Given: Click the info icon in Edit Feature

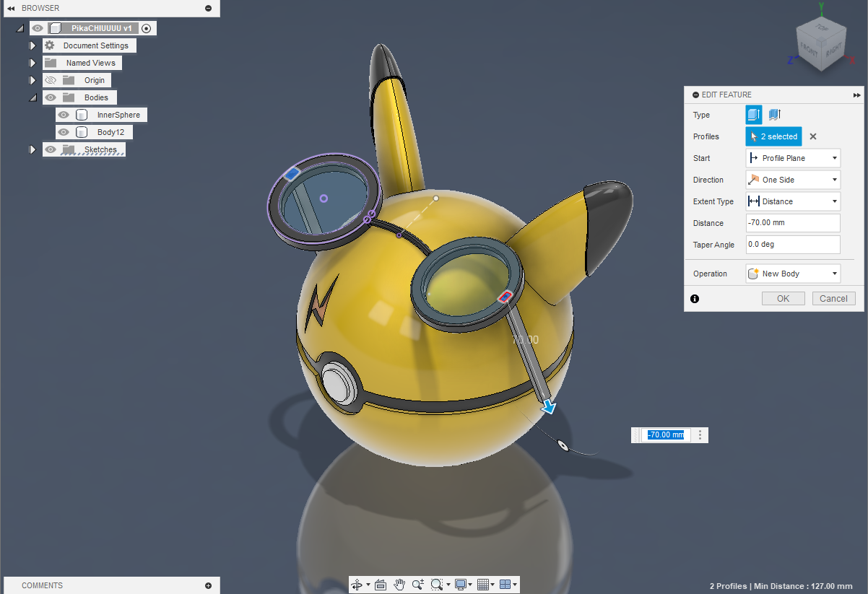Looking at the screenshot, I should (x=695, y=298).
